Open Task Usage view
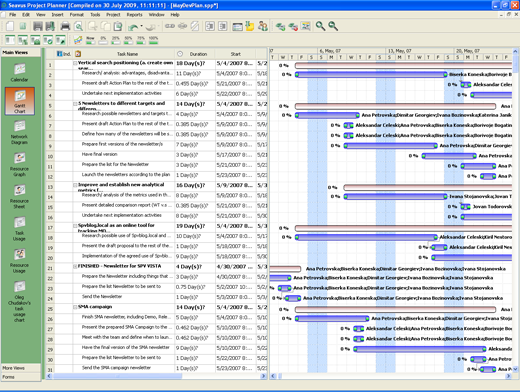 [19, 229]
